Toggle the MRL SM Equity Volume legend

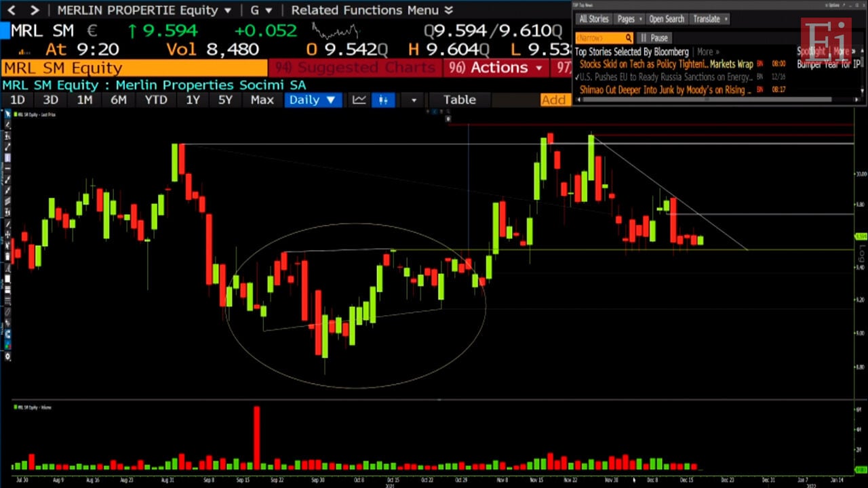click(x=33, y=407)
